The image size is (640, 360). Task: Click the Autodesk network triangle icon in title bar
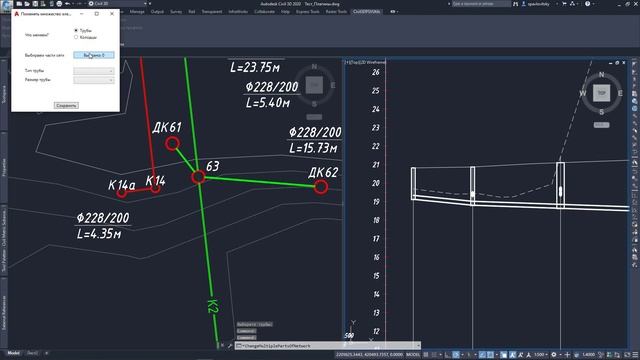(573, 4)
